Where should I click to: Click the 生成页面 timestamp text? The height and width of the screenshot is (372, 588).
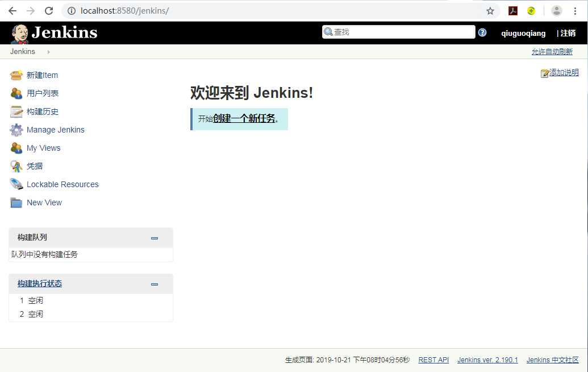pos(347,360)
